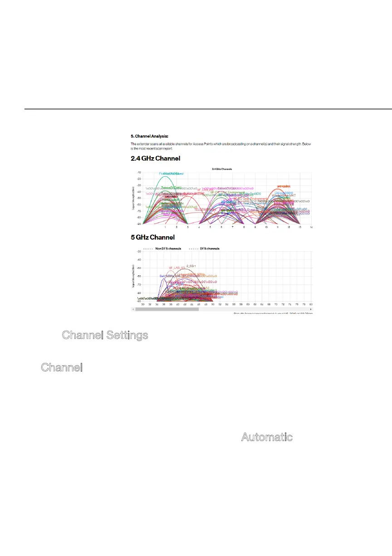392x556 pixels.
Task: Click the 'Automatic' outlined word
Action: coord(267,437)
